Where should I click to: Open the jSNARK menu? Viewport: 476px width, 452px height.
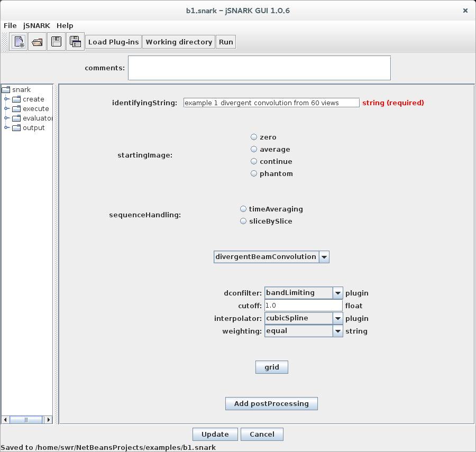36,26
